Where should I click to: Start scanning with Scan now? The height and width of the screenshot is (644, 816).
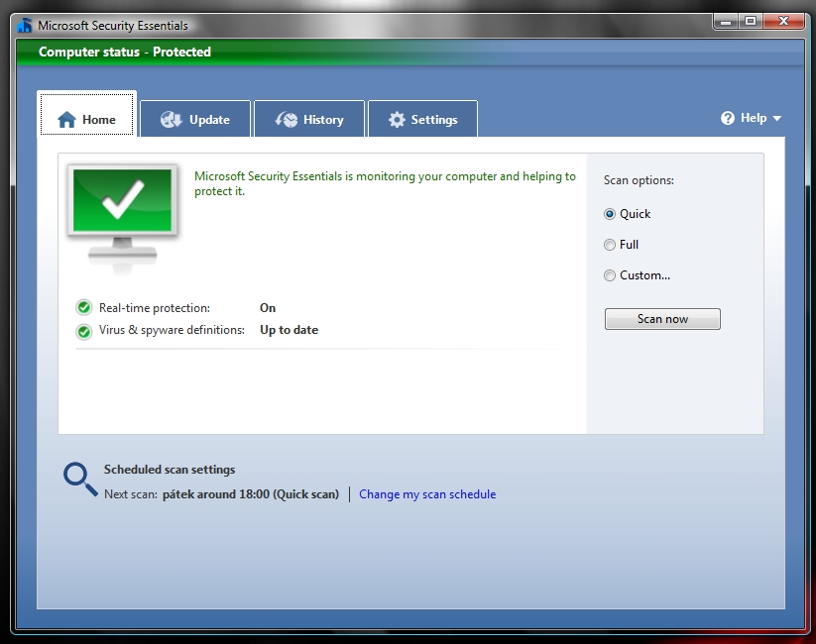coord(662,319)
